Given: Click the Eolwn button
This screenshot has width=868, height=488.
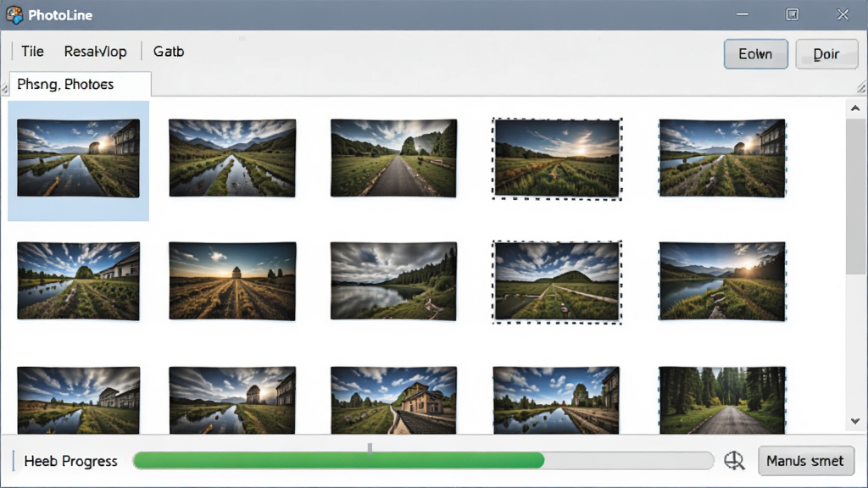Looking at the screenshot, I should point(755,54).
